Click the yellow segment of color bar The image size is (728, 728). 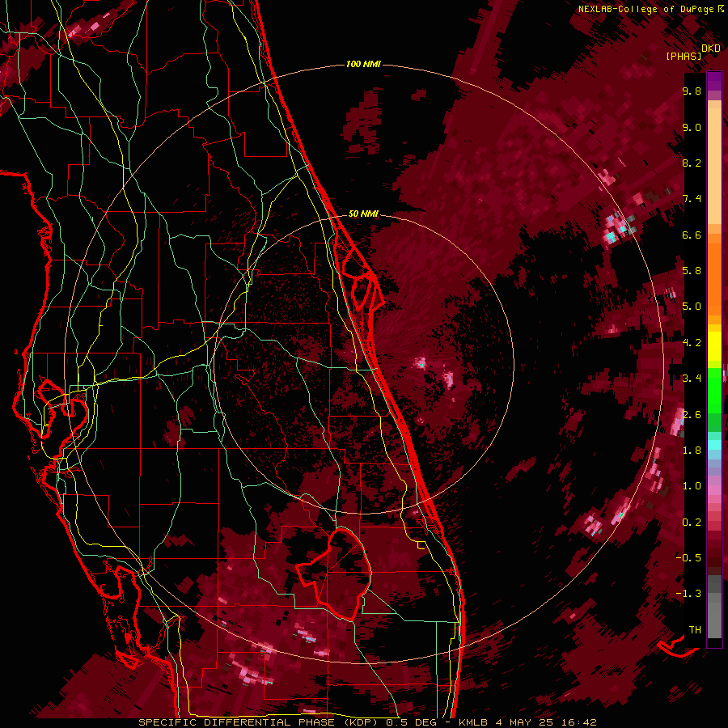point(714,346)
